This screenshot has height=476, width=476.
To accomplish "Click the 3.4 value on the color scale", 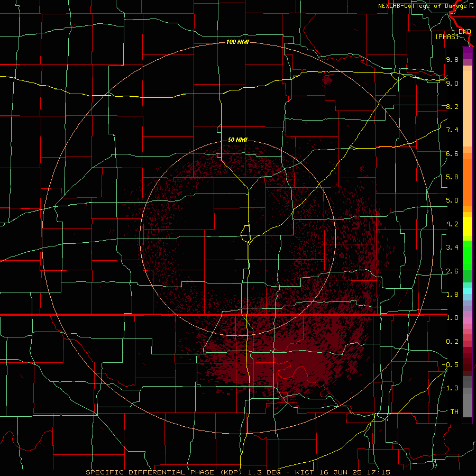I will [x=452, y=248].
